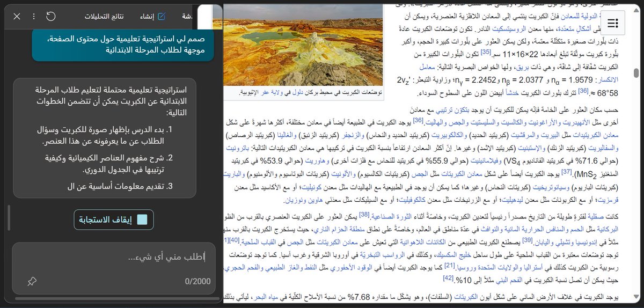Open reference link [35]

[485, 52]
